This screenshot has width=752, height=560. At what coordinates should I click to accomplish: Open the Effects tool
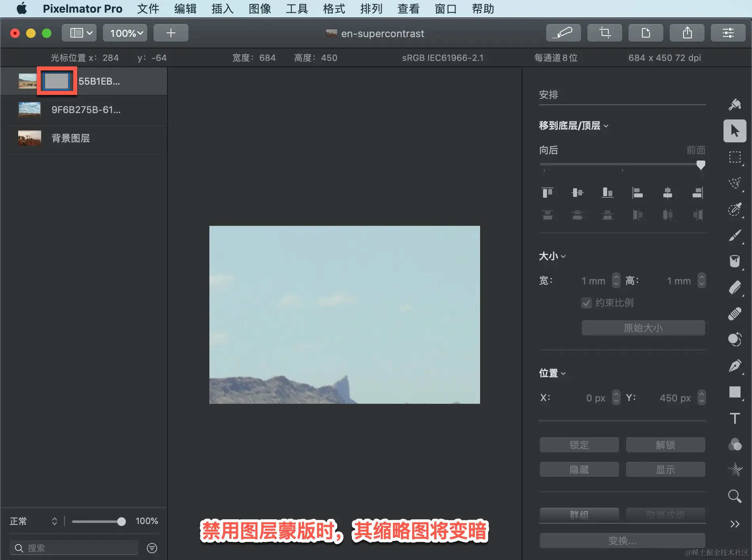[x=735, y=470]
